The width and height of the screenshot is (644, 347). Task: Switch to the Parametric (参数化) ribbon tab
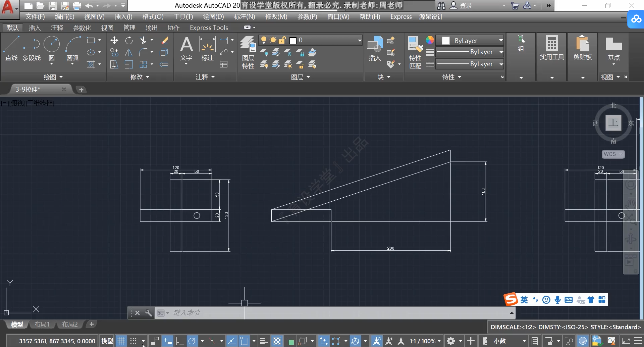point(82,28)
